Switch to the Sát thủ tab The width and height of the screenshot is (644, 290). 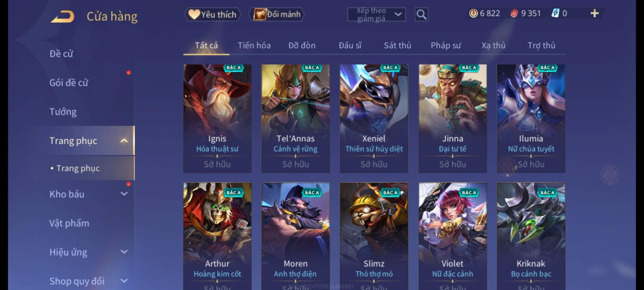(x=397, y=45)
